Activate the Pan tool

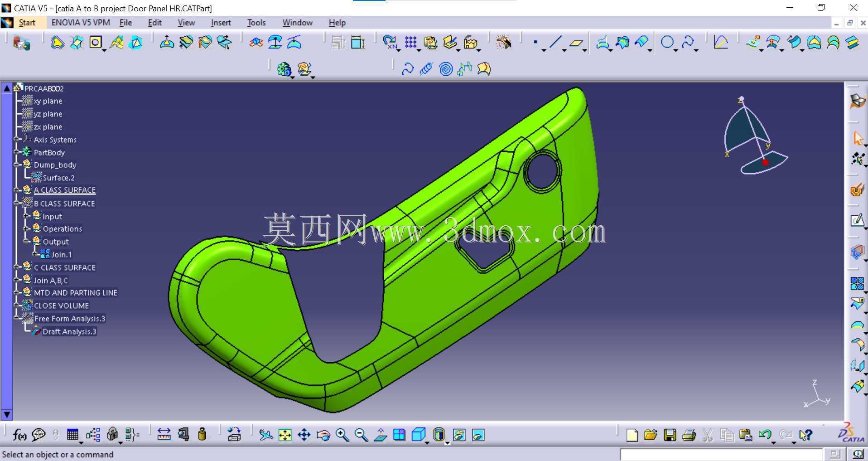point(304,435)
